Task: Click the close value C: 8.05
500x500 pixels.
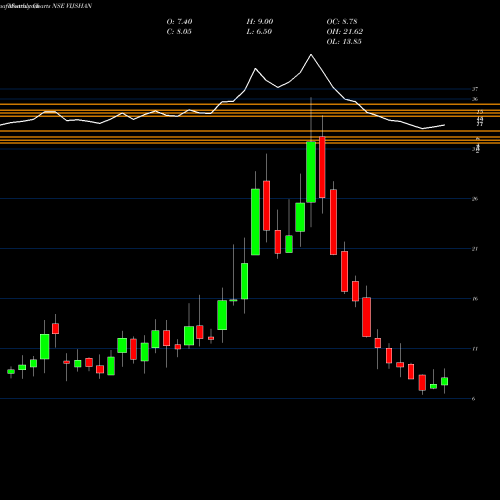Action: [179, 32]
